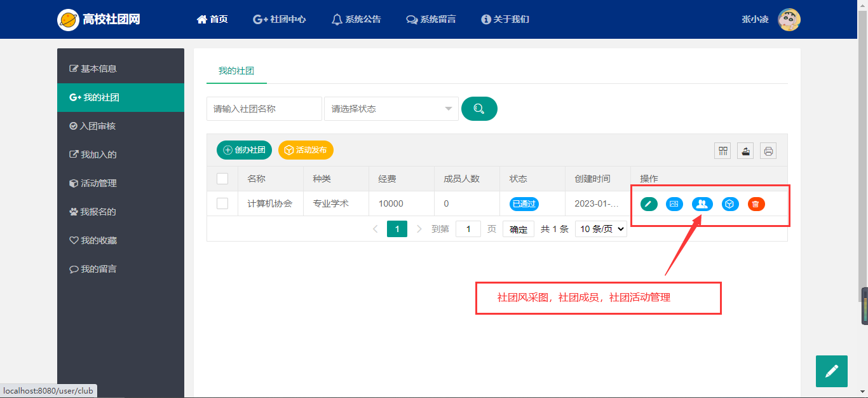Viewport: 868px width, 398px height.
Task: Expand the 请选择状态 dropdown
Action: click(x=391, y=109)
